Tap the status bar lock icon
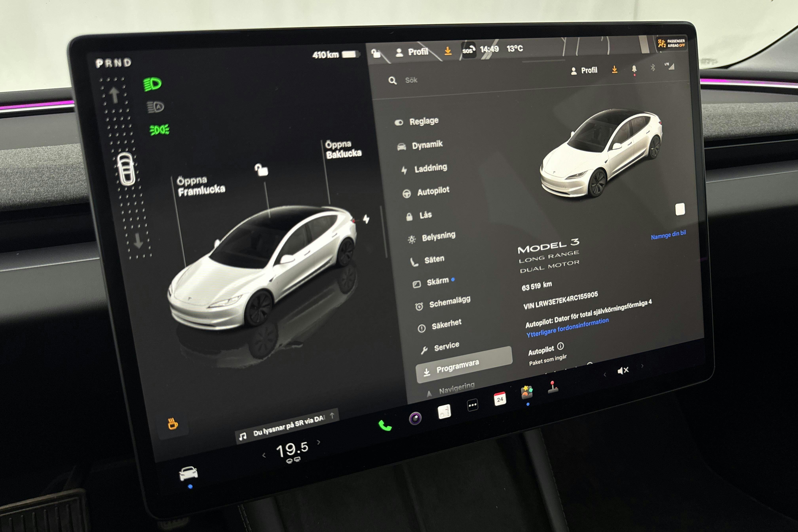798x532 pixels. [376, 53]
